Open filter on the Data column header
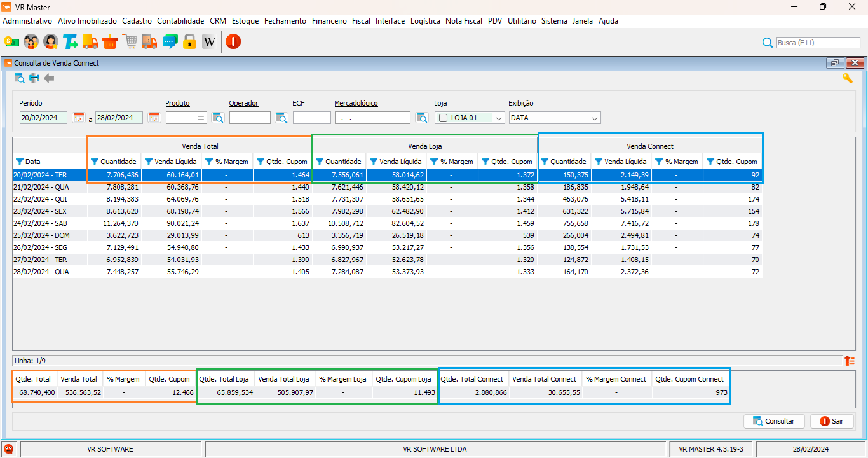 (19, 162)
